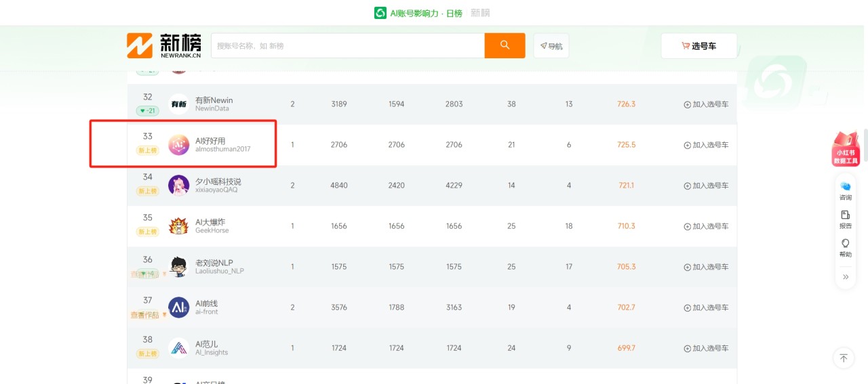Add AI前线 to 选号车
Screen dimensions: 868x384
tap(706, 307)
